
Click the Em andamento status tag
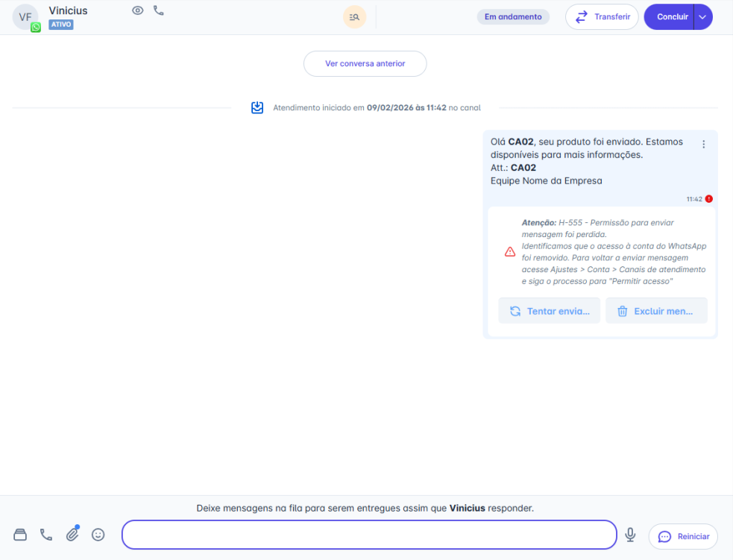pos(513,16)
